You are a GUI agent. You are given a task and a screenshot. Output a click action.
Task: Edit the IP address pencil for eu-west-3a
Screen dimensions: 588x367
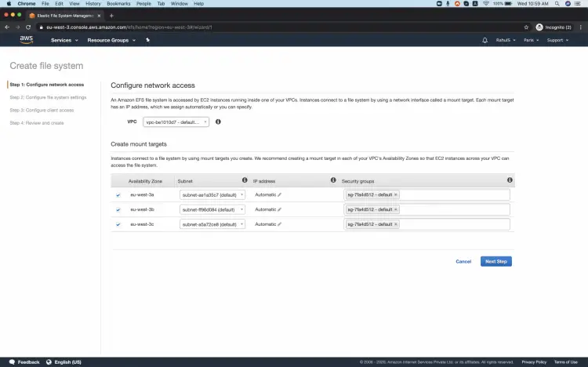(279, 194)
